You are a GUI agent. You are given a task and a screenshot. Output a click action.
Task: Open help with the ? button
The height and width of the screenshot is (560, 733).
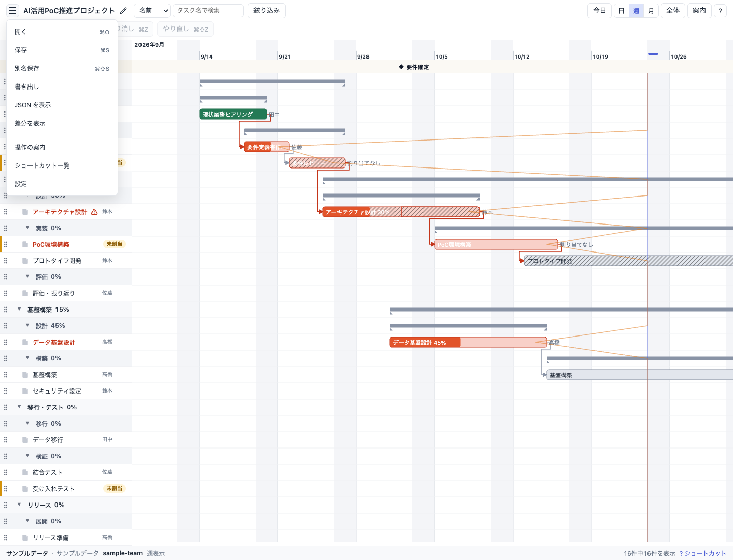(720, 11)
